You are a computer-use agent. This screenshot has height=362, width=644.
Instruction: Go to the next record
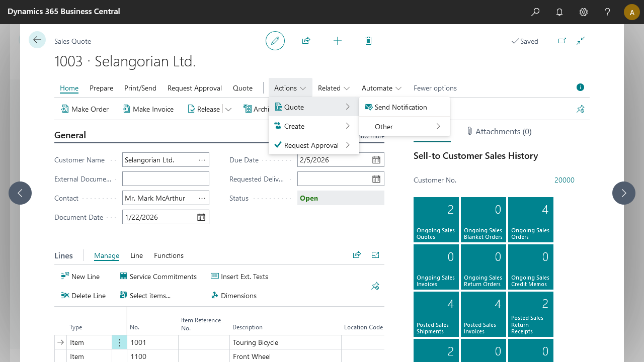624,193
